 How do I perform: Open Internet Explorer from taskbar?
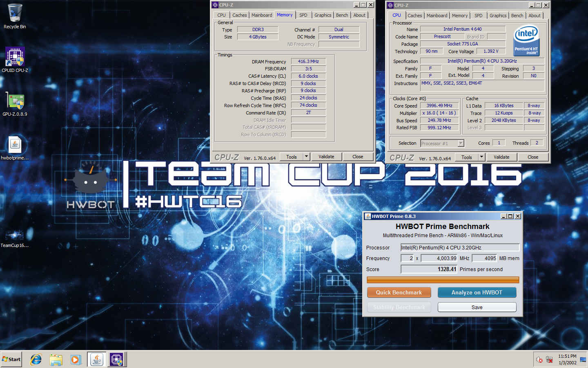[36, 359]
